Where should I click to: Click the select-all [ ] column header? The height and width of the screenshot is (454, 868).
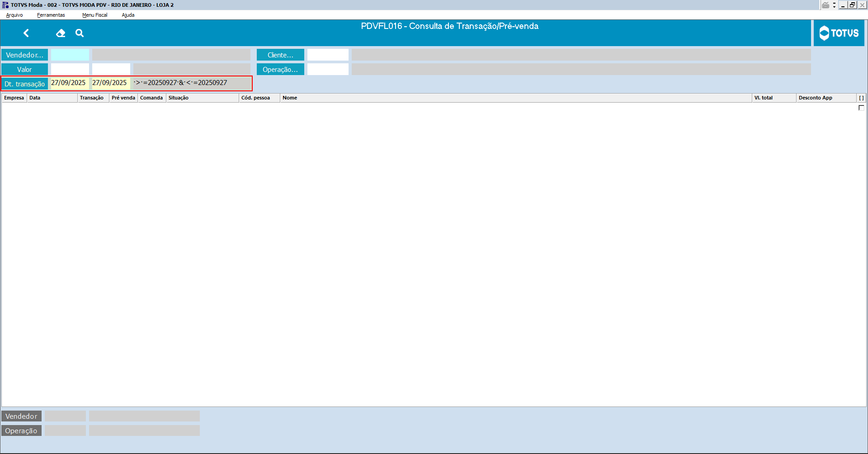point(861,98)
